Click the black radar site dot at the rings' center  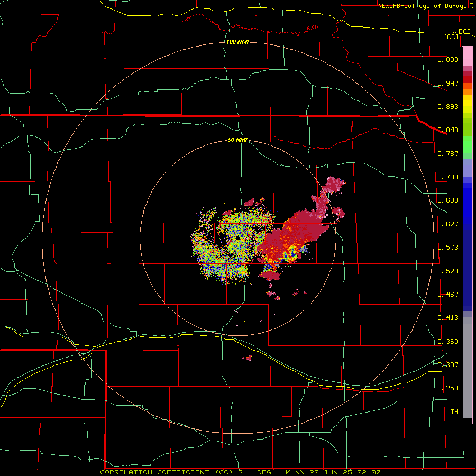[x=237, y=237]
